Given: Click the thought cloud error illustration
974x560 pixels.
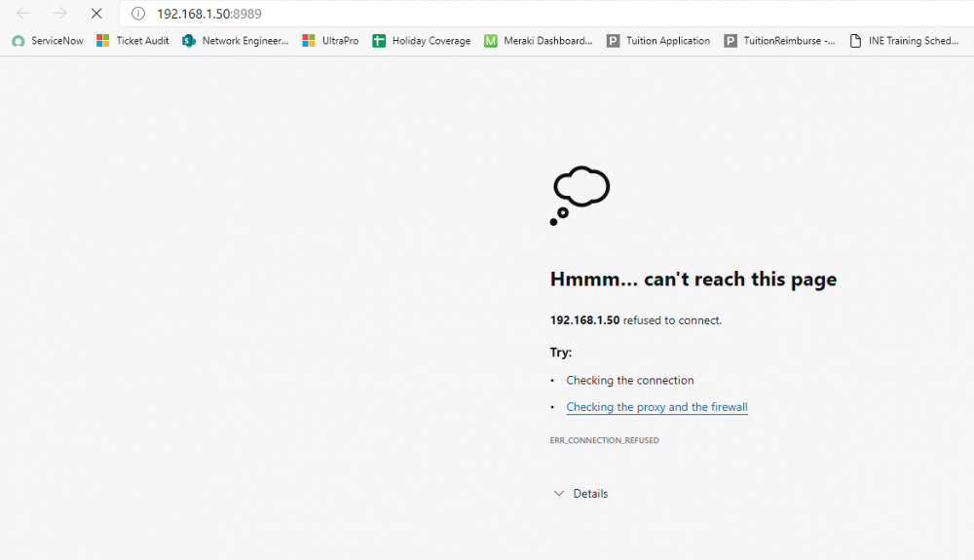Looking at the screenshot, I should click(x=580, y=196).
